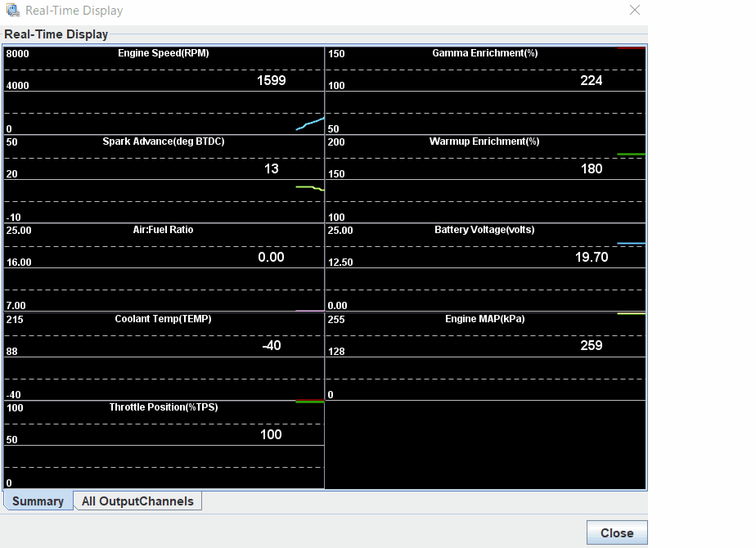This screenshot has width=756, height=548.
Task: Click the Real-Time Display application icon
Action: click(11, 10)
